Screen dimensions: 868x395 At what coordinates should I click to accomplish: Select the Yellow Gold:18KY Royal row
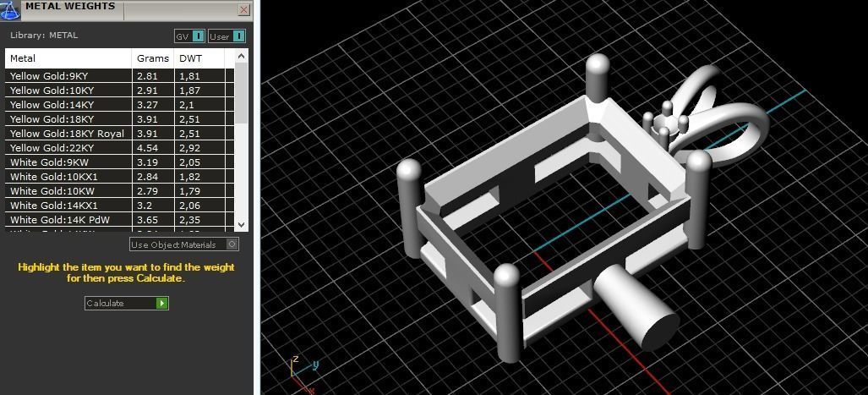click(119, 134)
